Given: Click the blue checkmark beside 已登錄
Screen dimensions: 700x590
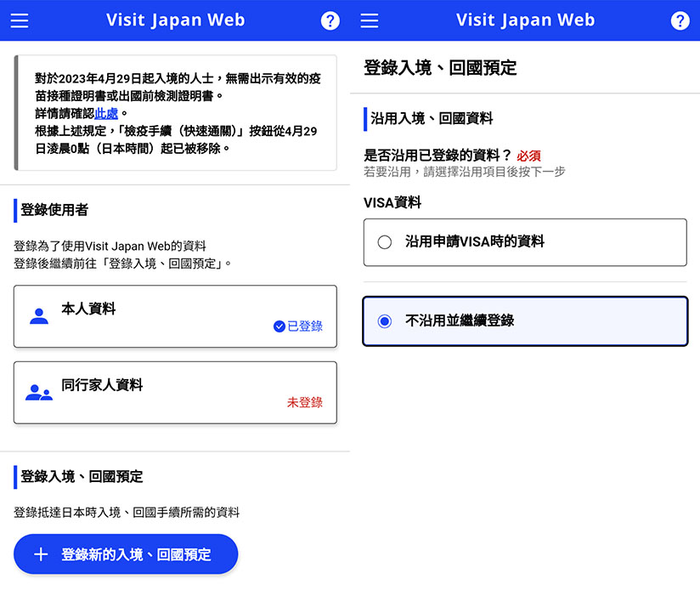Looking at the screenshot, I should pyautogui.click(x=279, y=326).
